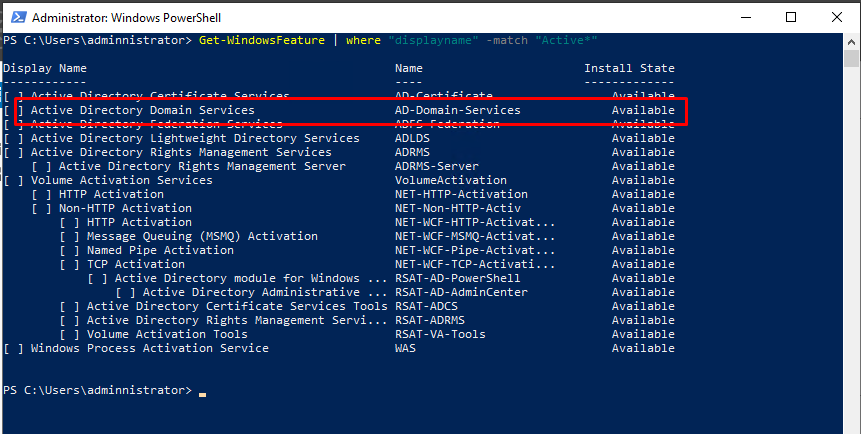
Task: Click the window title text
Action: tap(126, 18)
